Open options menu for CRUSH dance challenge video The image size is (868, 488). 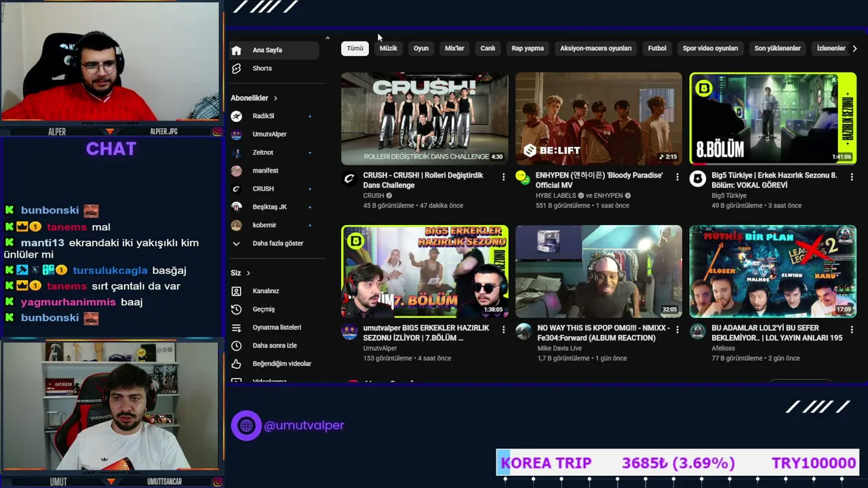point(503,177)
